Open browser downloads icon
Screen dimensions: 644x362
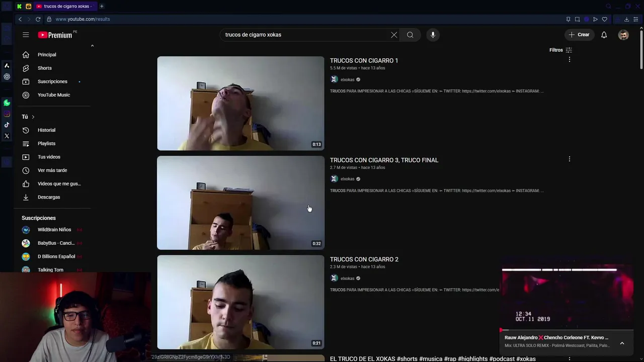[x=626, y=19]
